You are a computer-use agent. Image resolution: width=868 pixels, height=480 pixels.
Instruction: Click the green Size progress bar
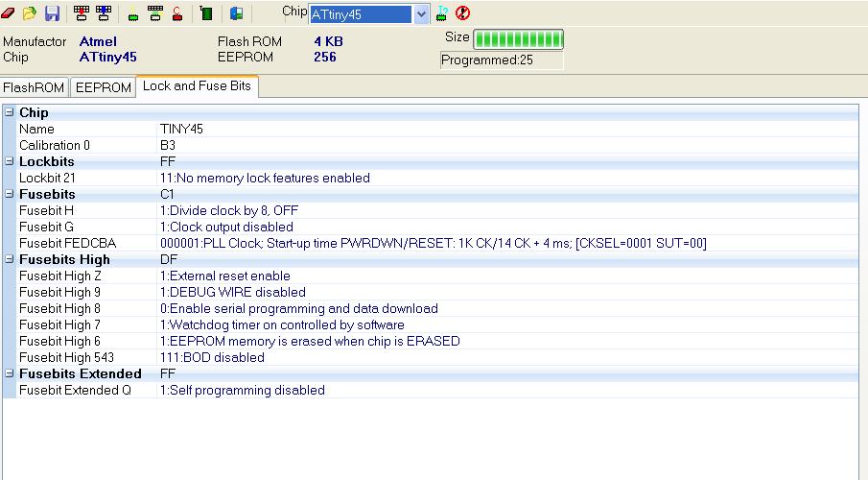[518, 39]
